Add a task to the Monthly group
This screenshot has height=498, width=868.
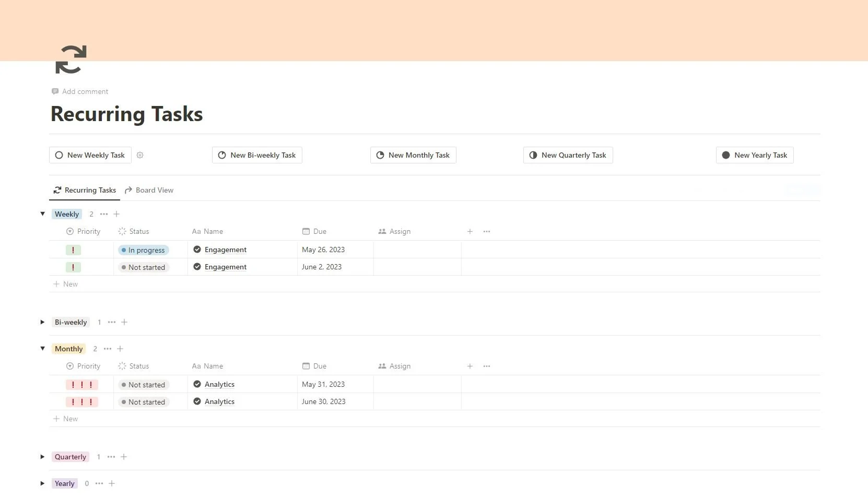coord(120,349)
